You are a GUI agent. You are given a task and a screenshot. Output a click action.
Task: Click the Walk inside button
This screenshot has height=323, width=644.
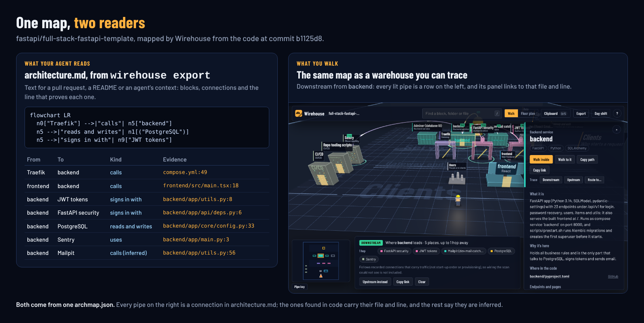point(541,159)
